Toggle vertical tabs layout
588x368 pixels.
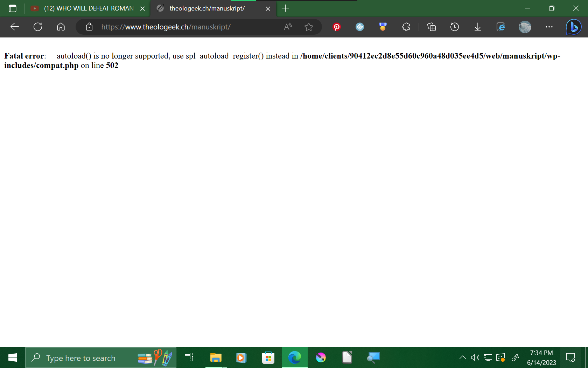[x=13, y=8]
